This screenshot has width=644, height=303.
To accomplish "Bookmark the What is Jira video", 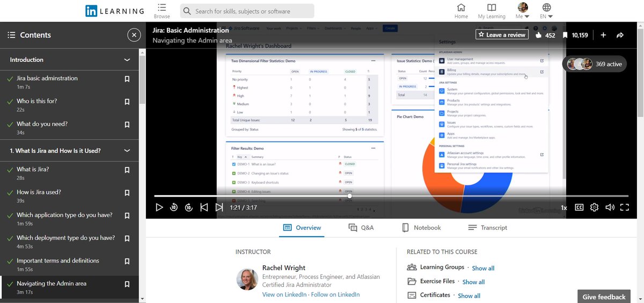I will click(x=127, y=170).
